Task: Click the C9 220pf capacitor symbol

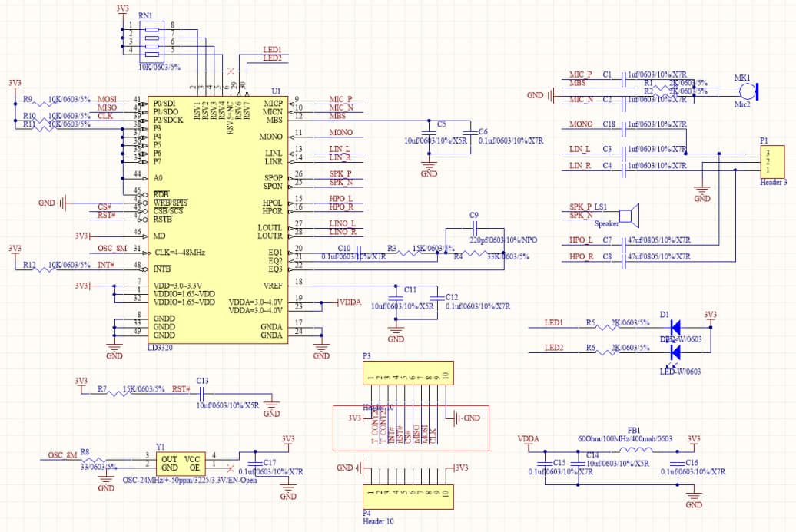Action: click(476, 228)
